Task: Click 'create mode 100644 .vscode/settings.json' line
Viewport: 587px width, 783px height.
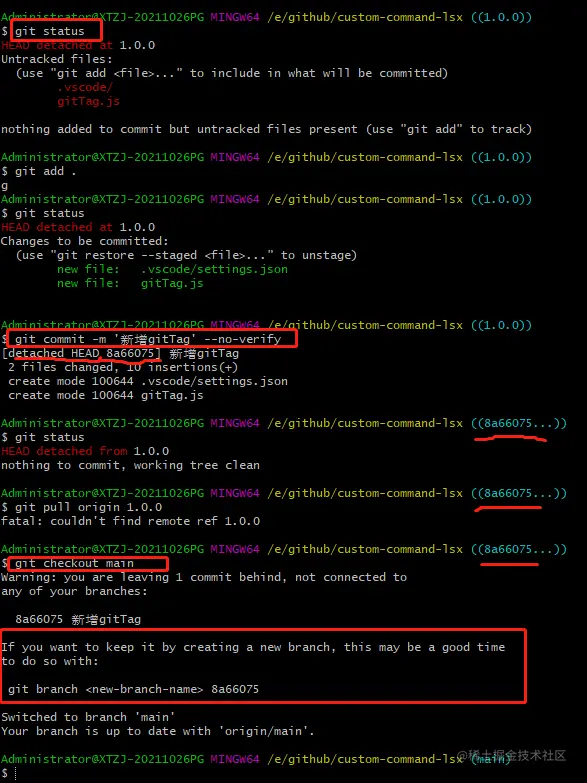Action: pos(148,381)
